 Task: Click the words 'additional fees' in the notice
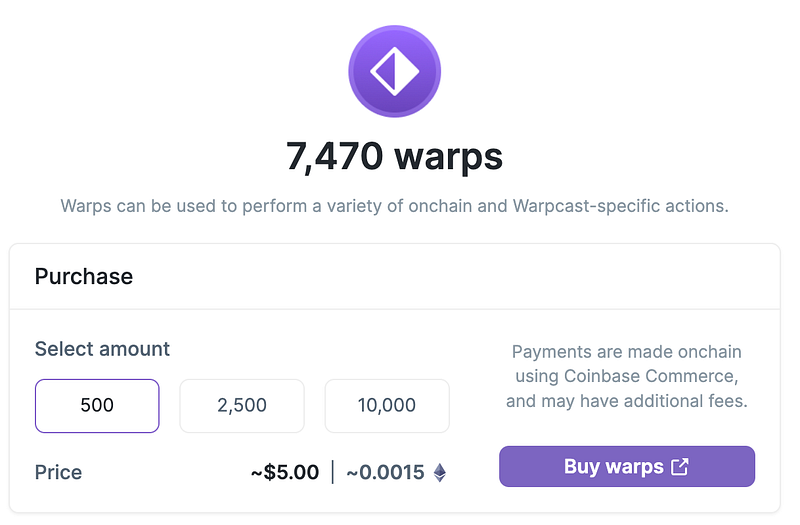685,401
